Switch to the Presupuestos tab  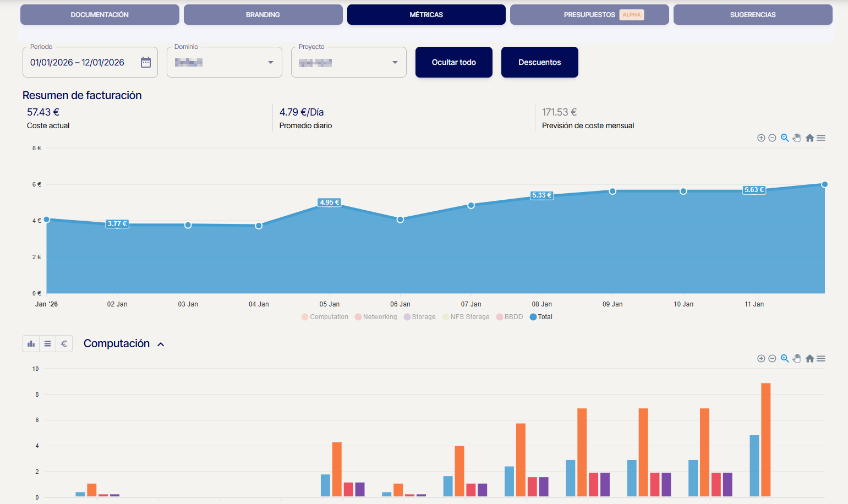[x=589, y=15]
